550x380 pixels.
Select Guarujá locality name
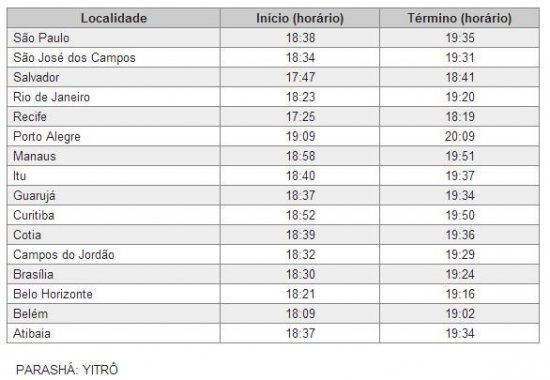34,196
